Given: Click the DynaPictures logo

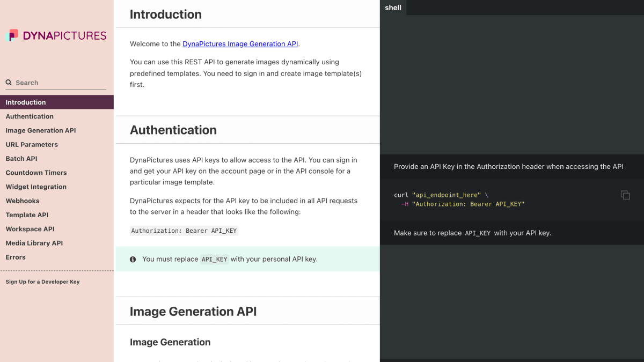Looking at the screenshot, I should coord(56,35).
